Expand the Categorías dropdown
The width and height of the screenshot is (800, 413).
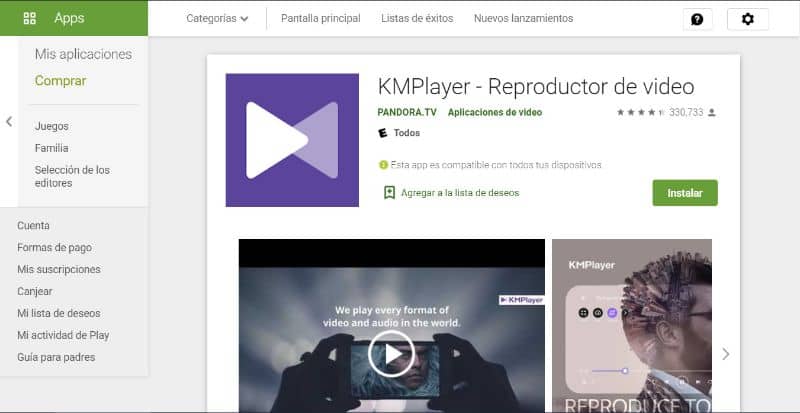[x=217, y=18]
